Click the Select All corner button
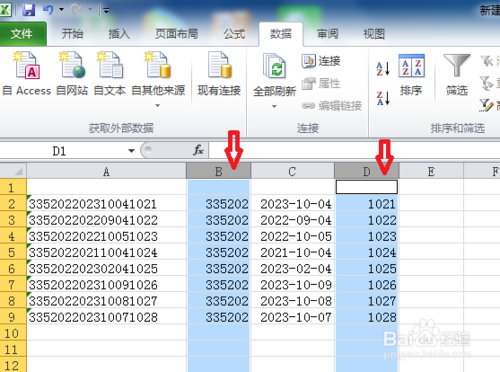Image resolution: width=500 pixels, height=372 pixels. [13, 171]
